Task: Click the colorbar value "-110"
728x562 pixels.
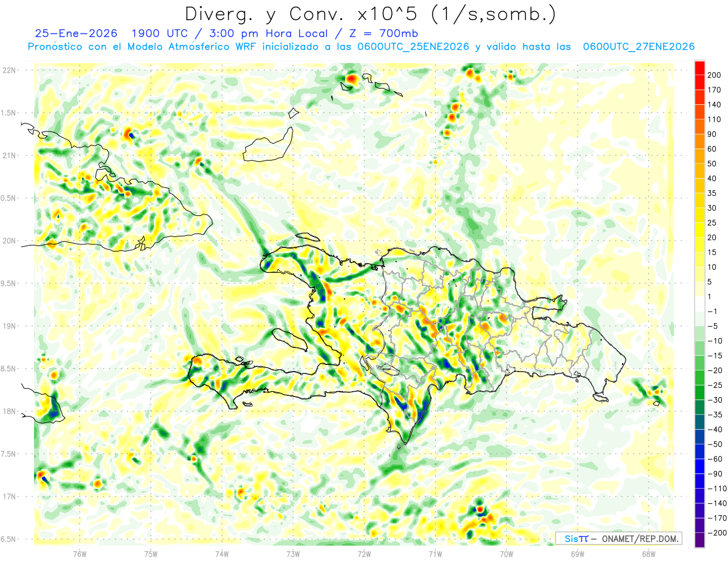Action: click(716, 489)
